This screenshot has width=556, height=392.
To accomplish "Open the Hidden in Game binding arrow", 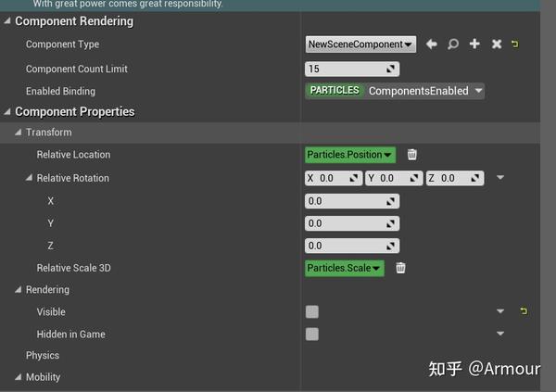I will click(500, 334).
